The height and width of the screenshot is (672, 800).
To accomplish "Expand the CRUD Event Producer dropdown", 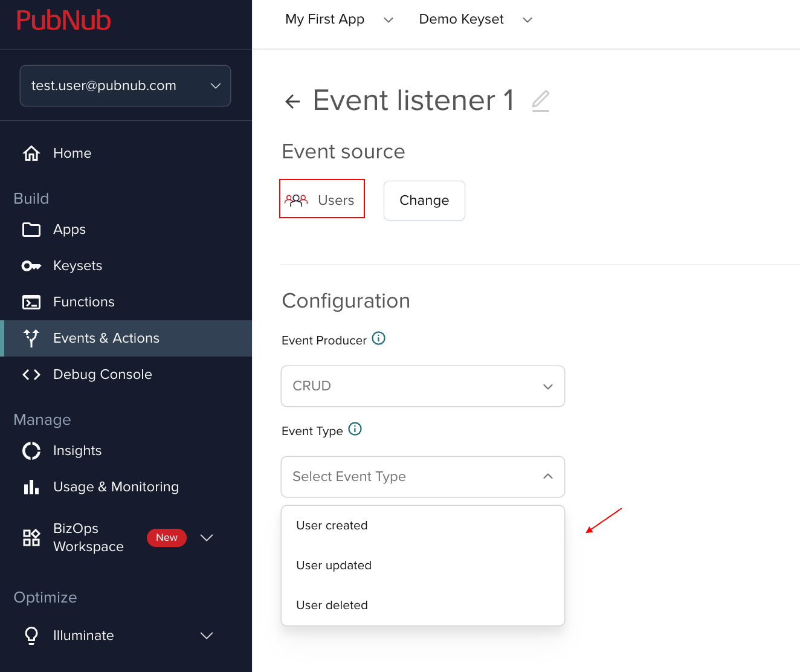I will [x=547, y=386].
